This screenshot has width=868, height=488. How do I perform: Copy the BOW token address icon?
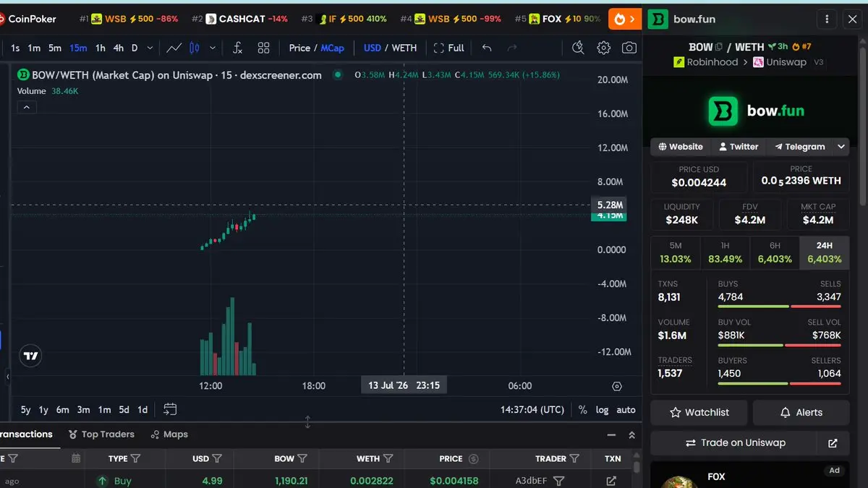pos(719,46)
